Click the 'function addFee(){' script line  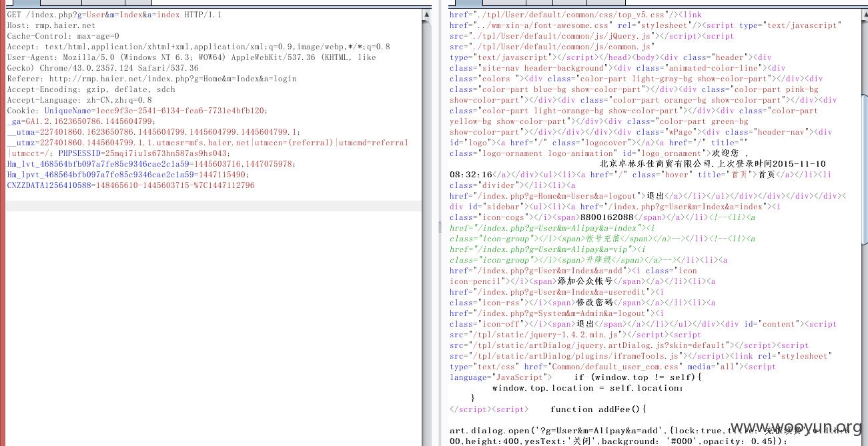(598, 409)
